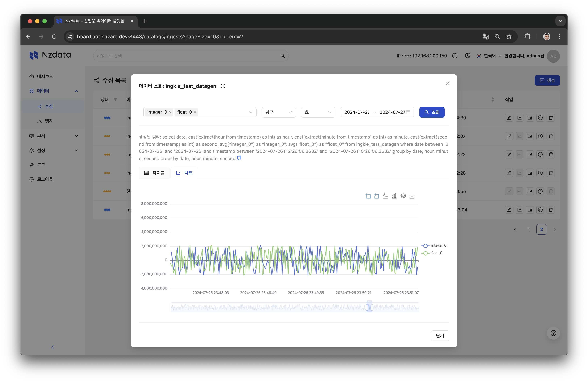Click the trash icon in the first row

coord(551,118)
